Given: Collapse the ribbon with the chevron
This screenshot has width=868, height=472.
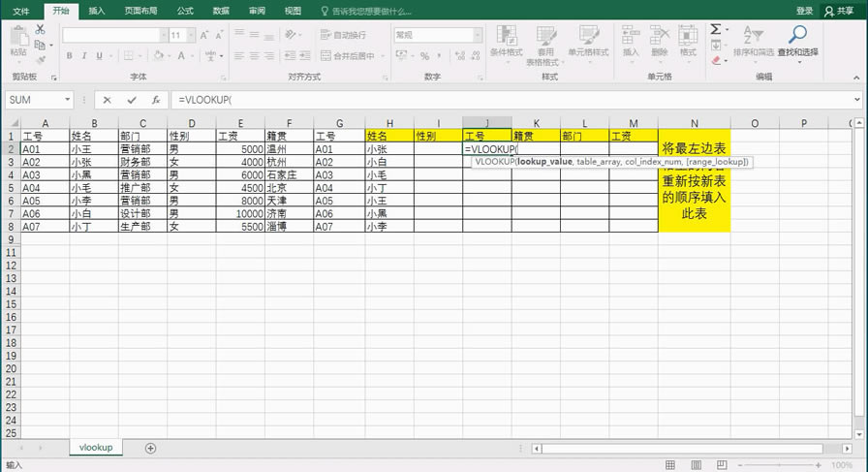Looking at the screenshot, I should [856, 78].
